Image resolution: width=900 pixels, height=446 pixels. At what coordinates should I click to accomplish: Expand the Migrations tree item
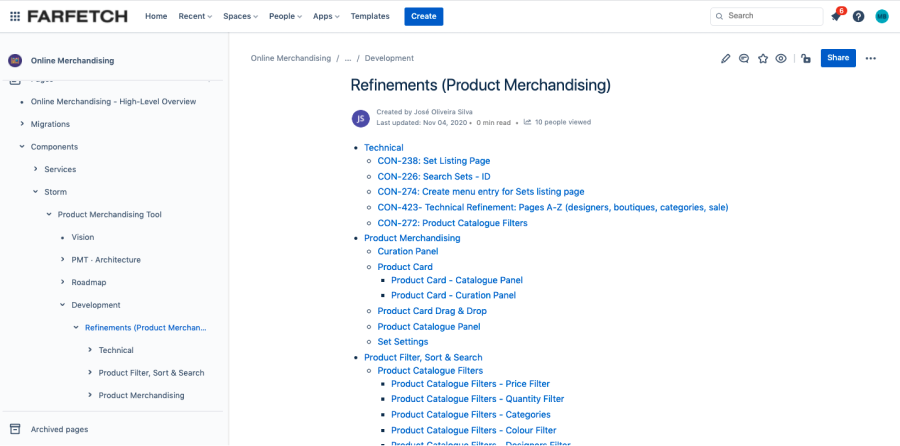coord(22,124)
